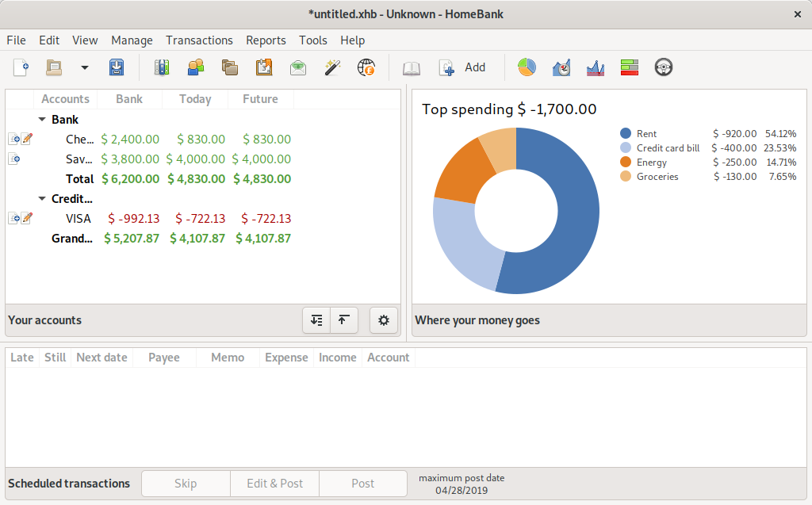Click the Post button
This screenshot has height=505, width=812.
(x=362, y=483)
